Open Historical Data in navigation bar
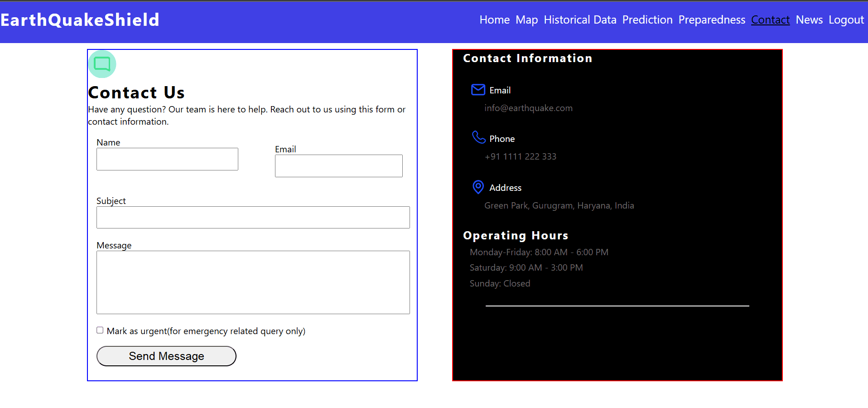This screenshot has height=408, width=868. pos(580,20)
